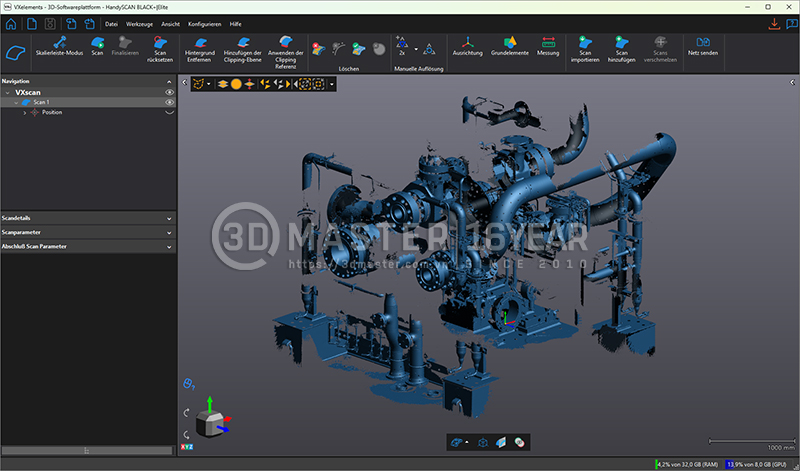The height and width of the screenshot is (471, 800).
Task: Click the layered-planes selection icon
Action: (x=222, y=84)
